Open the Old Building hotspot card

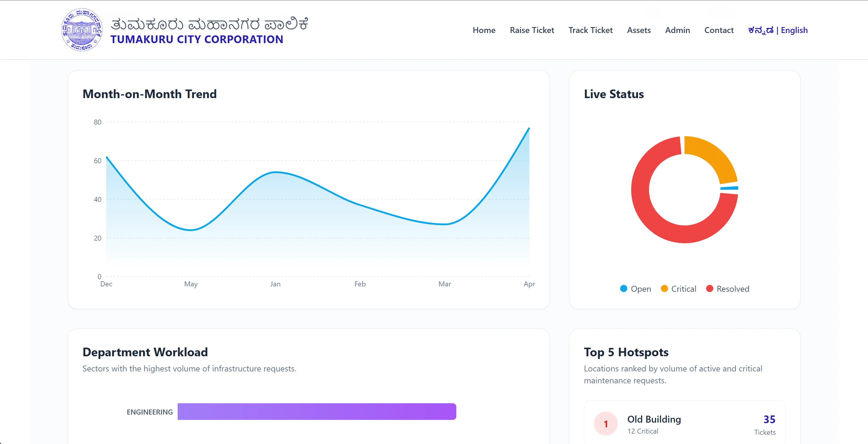tap(684, 422)
